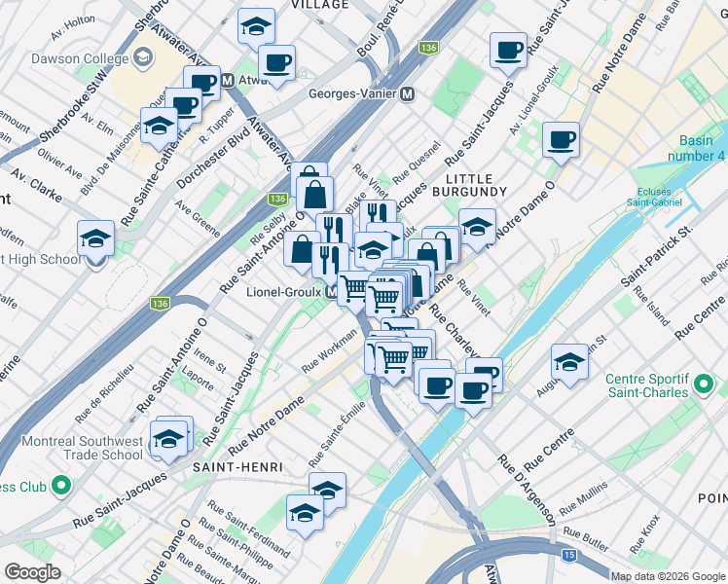
Task: Click the shopping bag marker above Lionel-Groulx station
Action: (303, 250)
